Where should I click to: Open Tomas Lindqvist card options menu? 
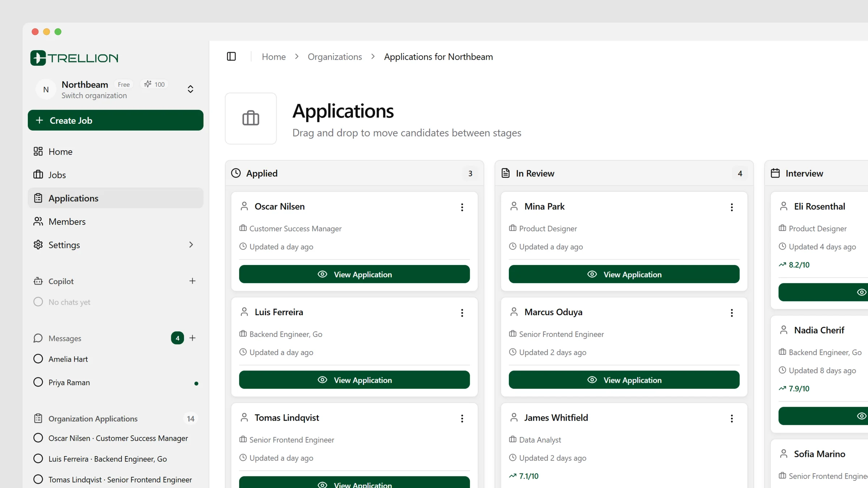[462, 418]
